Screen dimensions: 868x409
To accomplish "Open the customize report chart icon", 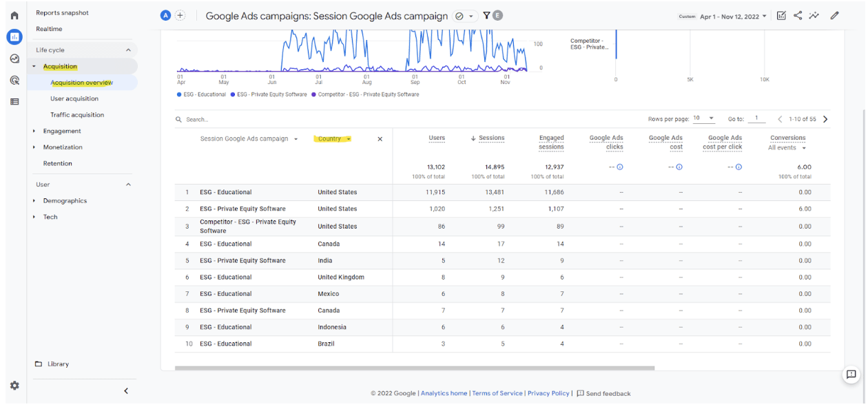I will (781, 15).
